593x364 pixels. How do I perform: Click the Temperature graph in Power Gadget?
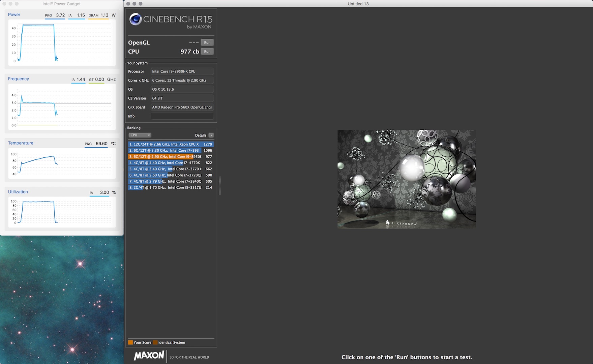tap(62, 163)
